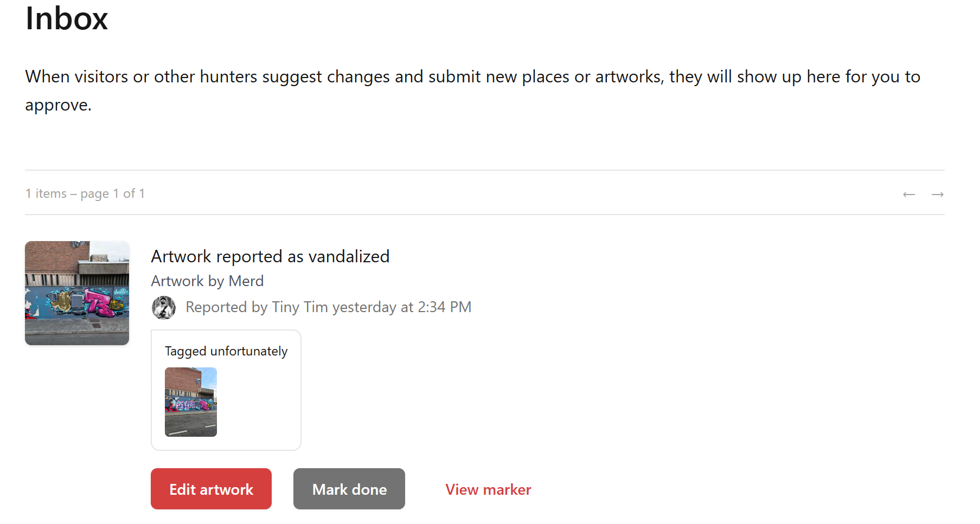
Task: Click the 'Tagged unfortunately' comment text
Action: pyautogui.click(x=226, y=351)
